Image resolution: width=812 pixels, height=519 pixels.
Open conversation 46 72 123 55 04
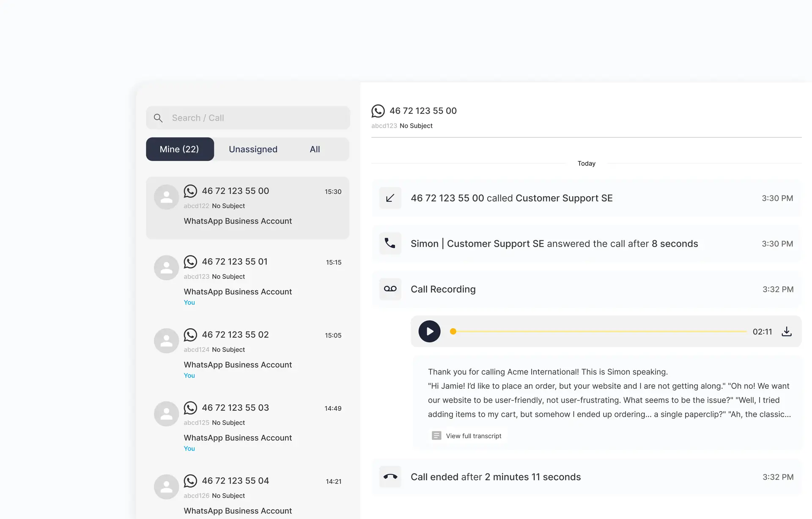tap(247, 495)
